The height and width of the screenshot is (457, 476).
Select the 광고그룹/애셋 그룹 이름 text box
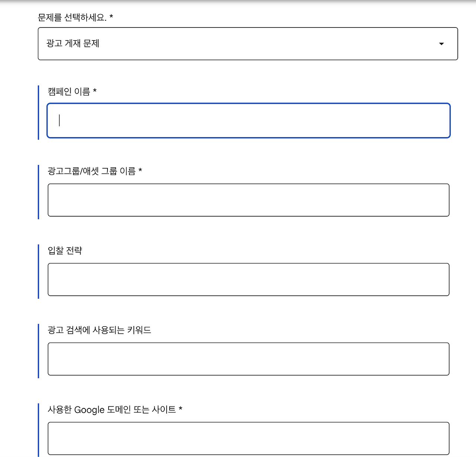pos(248,200)
